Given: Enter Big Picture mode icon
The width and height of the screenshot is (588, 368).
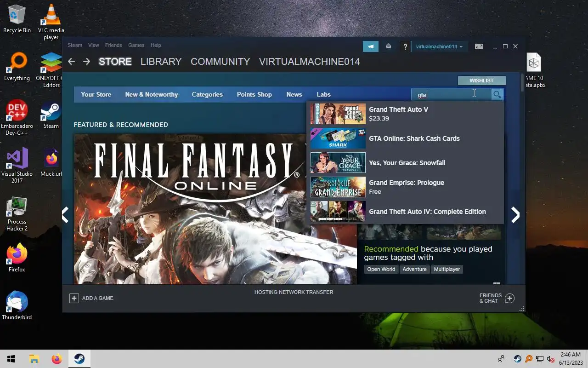Looking at the screenshot, I should 479,46.
